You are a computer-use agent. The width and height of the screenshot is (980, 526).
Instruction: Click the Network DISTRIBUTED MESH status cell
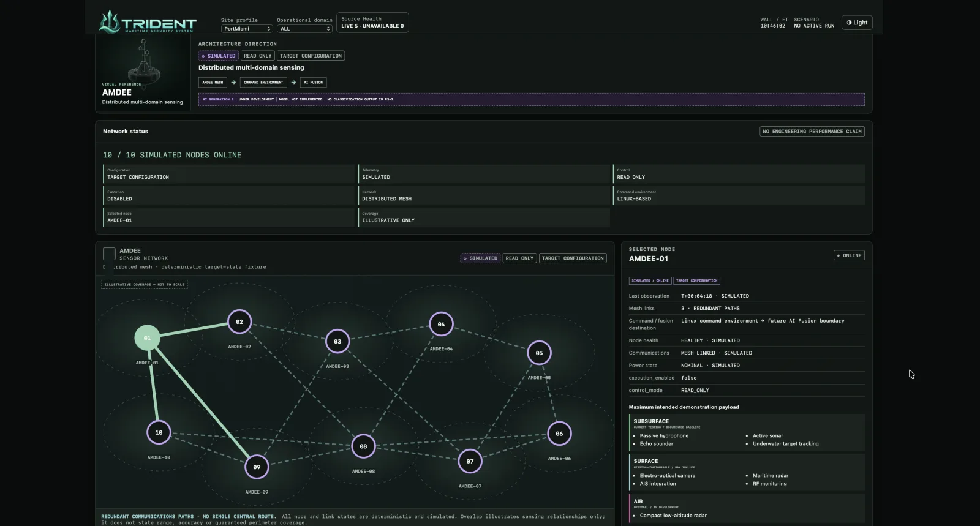click(484, 195)
